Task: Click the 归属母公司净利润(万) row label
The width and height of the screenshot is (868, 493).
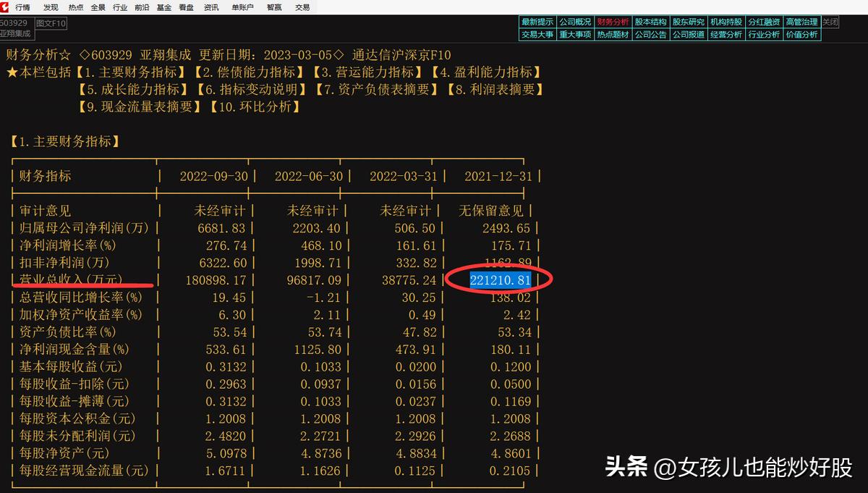Action: pos(83,228)
